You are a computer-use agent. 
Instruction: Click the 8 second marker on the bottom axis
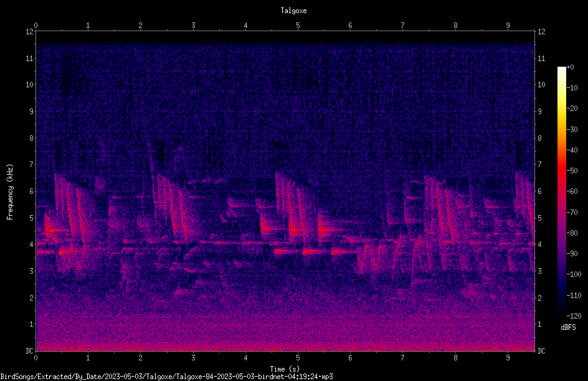pos(455,358)
